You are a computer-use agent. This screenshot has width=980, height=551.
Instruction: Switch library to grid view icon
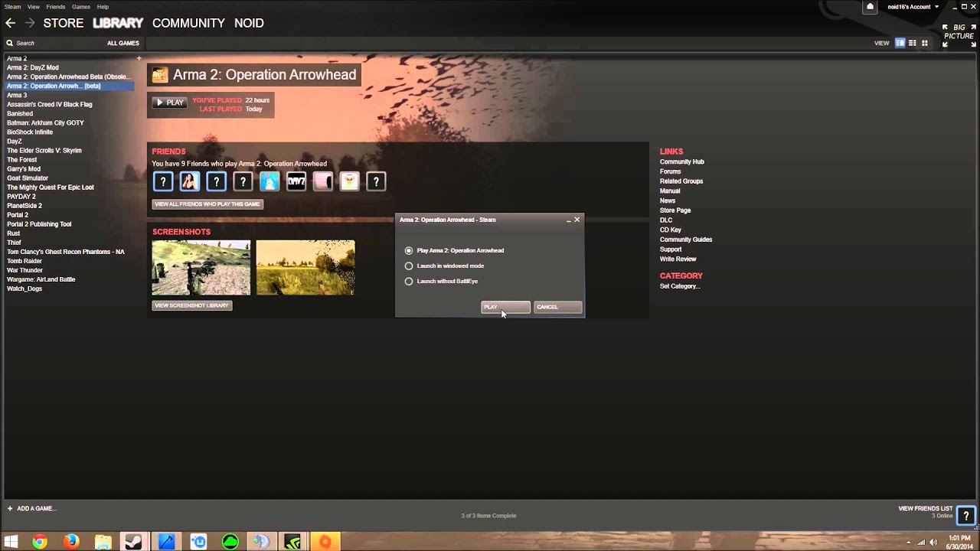(925, 44)
